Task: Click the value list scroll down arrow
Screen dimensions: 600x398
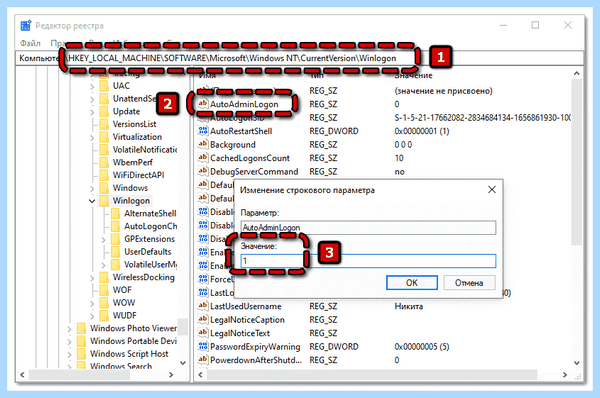Action: click(577, 363)
